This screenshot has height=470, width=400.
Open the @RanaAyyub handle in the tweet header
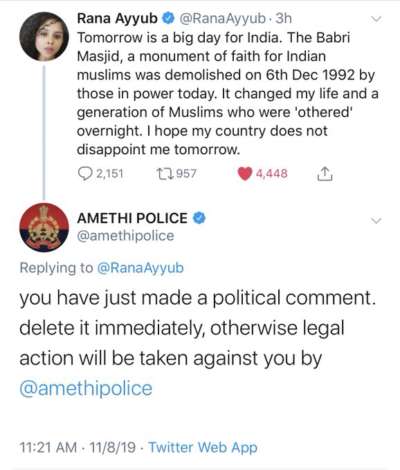(222, 19)
